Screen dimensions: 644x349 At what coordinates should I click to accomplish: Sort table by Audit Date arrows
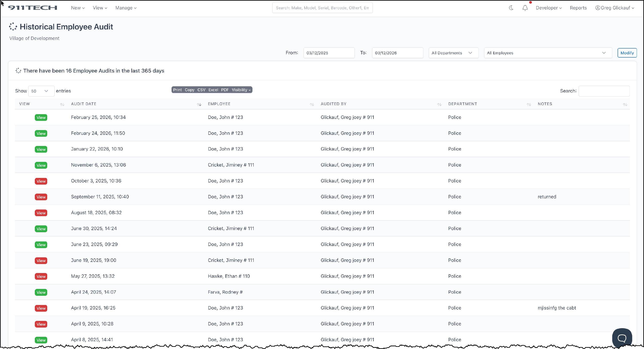pyautogui.click(x=199, y=104)
